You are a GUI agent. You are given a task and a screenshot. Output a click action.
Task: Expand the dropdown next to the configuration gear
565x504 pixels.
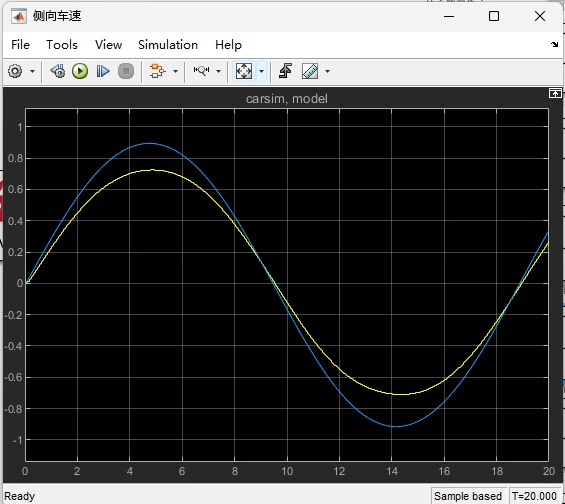pyautogui.click(x=32, y=71)
